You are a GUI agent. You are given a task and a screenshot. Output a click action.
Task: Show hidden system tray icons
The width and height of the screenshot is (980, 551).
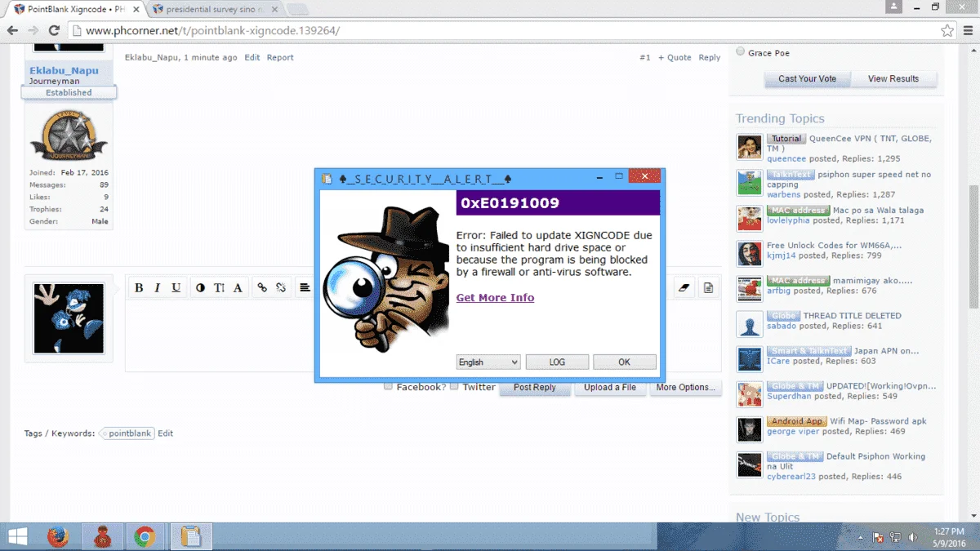(x=861, y=537)
